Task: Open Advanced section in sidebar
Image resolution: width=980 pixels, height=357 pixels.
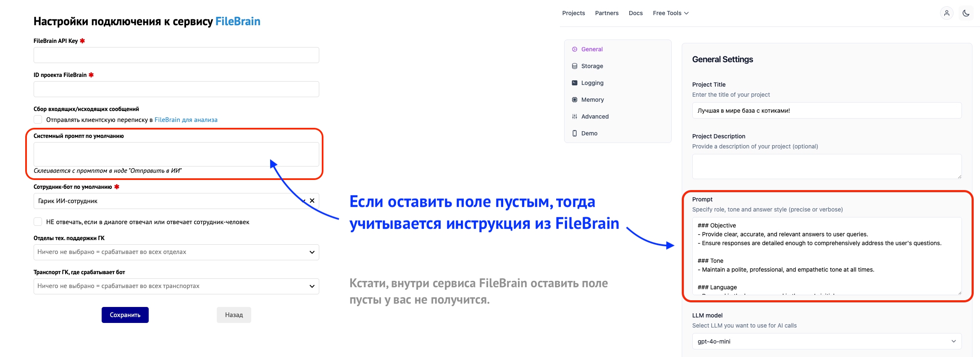Action: 594,116
